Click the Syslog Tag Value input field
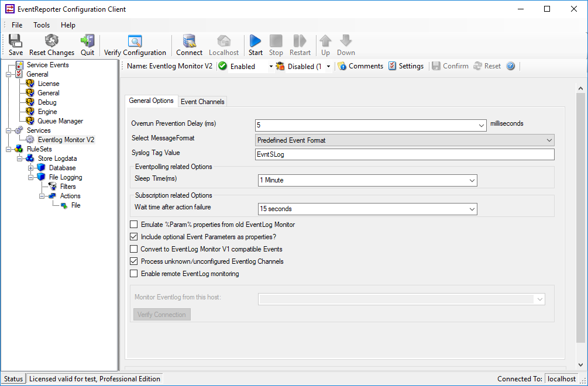This screenshot has height=386, width=588. click(404, 154)
